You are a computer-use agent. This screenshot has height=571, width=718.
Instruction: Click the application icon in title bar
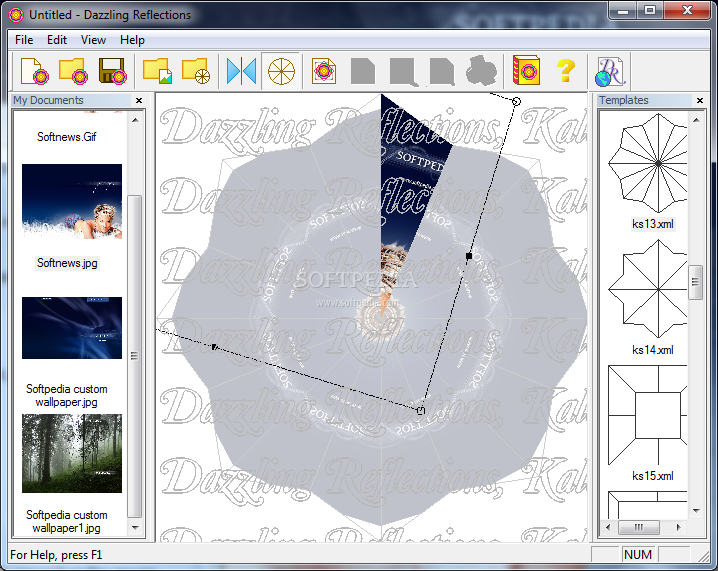(x=16, y=15)
